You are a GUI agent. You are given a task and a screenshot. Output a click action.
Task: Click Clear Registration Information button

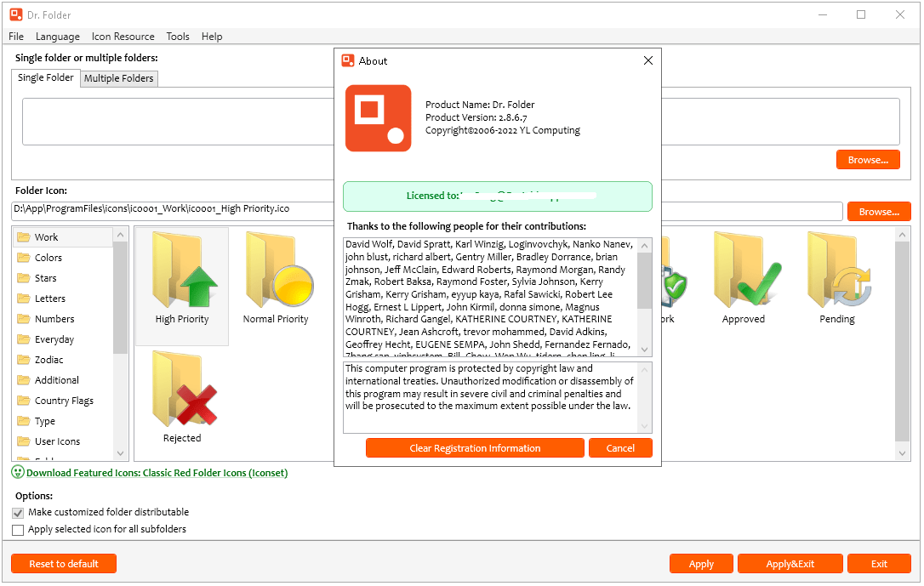tap(475, 449)
